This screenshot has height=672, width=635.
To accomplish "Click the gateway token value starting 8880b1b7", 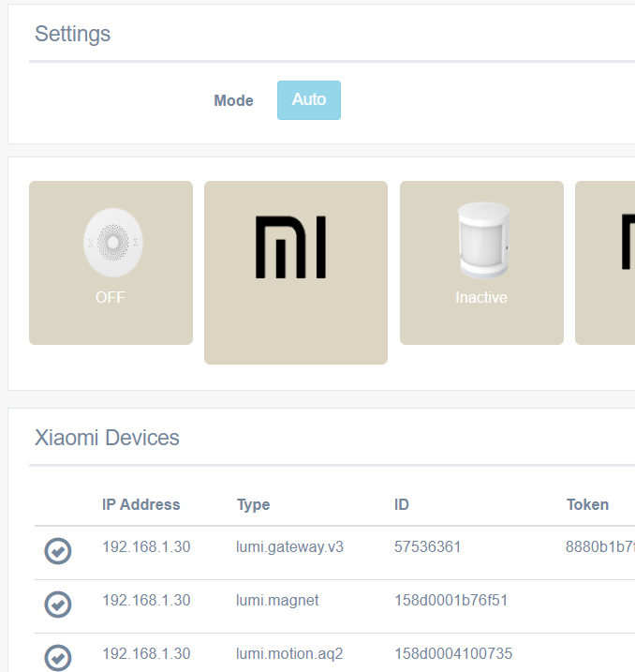I will click(599, 546).
